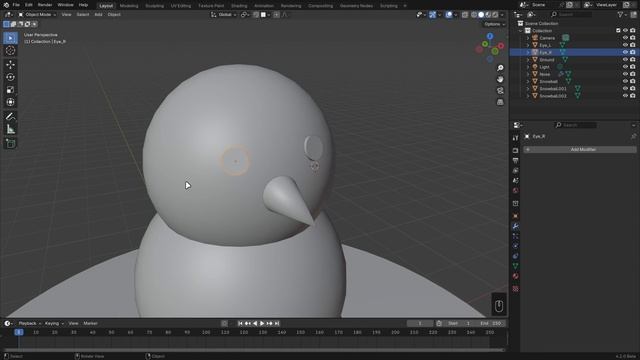Viewport: 640px width, 360px height.
Task: Disable Snowball.002 in renders via camera icon
Action: (x=633, y=96)
